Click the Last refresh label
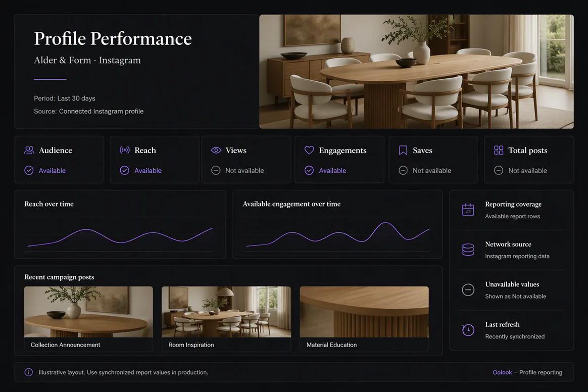The width and height of the screenshot is (588, 392). click(x=502, y=324)
